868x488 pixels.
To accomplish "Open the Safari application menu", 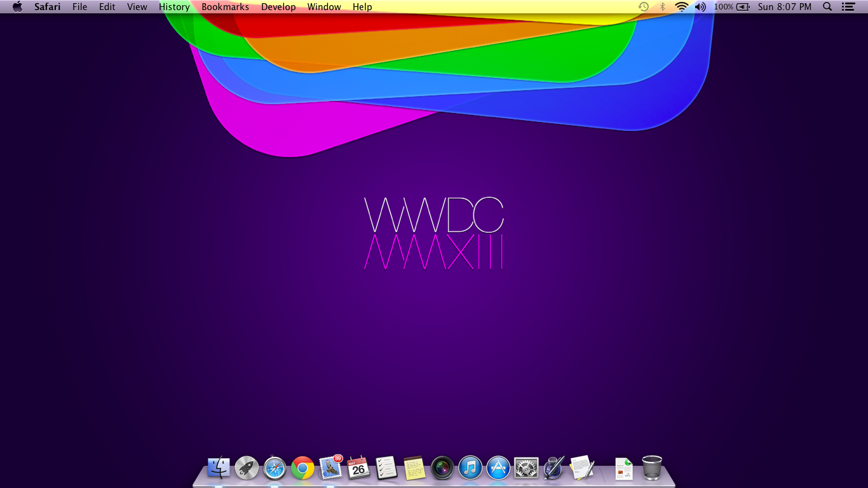I will coord(48,7).
